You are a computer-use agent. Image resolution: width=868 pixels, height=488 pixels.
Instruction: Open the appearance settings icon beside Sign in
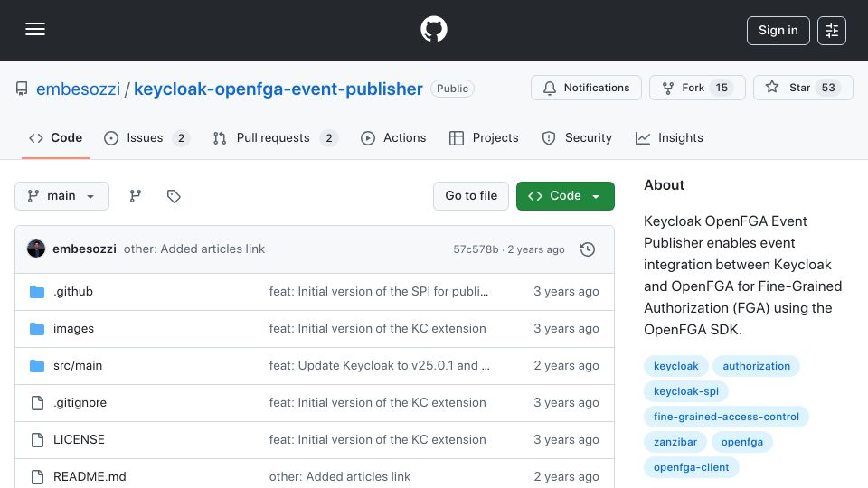coord(832,31)
